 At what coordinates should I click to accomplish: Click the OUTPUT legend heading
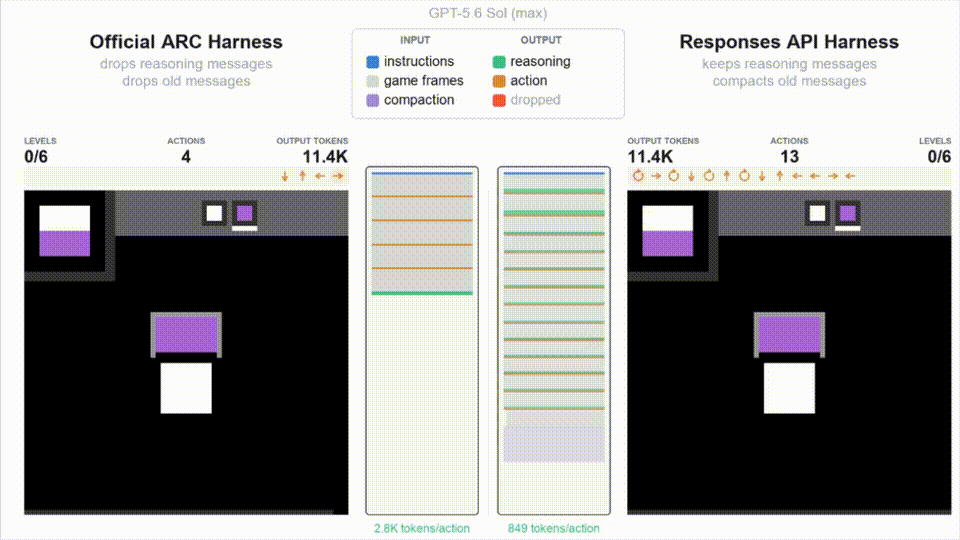point(541,40)
